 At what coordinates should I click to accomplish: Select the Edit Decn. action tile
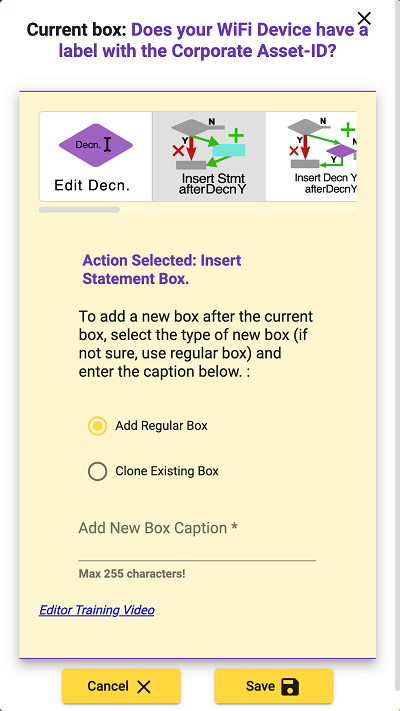(96, 156)
